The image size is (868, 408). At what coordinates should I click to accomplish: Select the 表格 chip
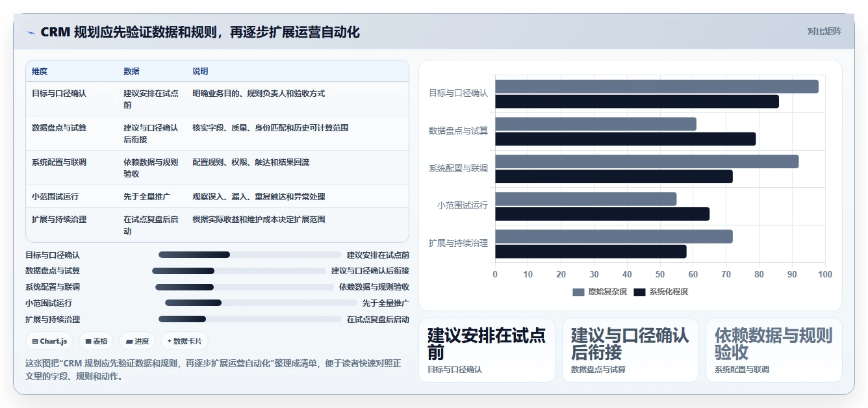[x=96, y=341]
